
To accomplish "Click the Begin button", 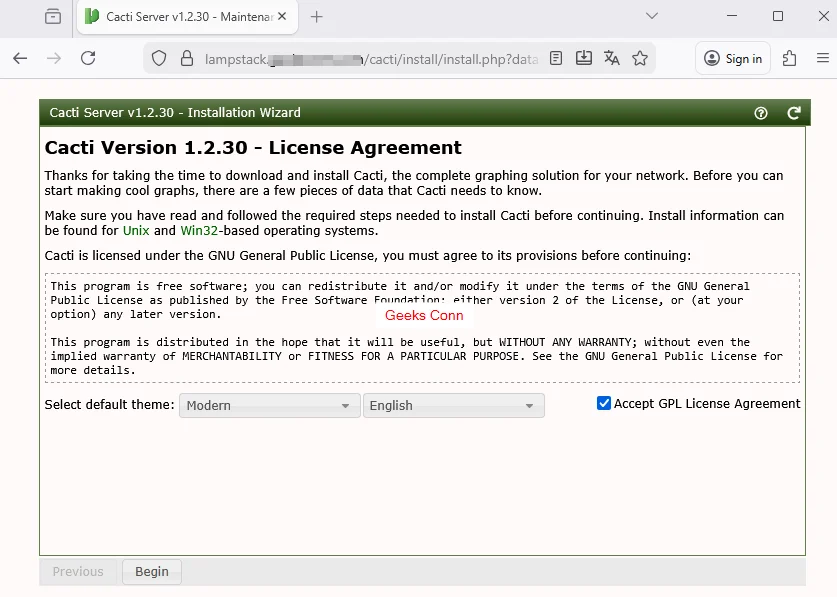I will click(151, 571).
